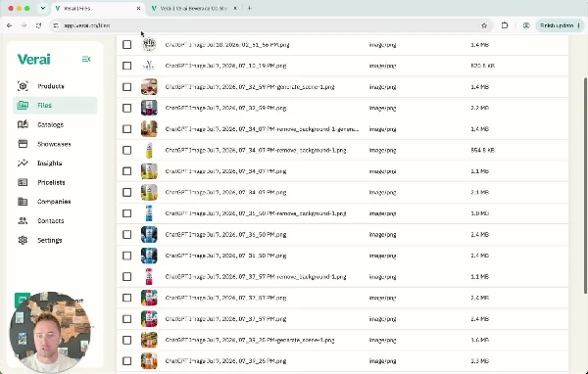Open the Finish update menu dots
Viewport: 588px width, 374px height.
click(578, 25)
